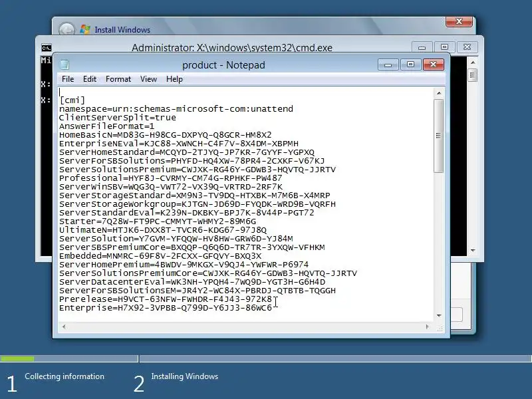Click the ServerForSBSolutions=PHYFD key line
This screenshot has width=532, height=399.
click(x=192, y=161)
